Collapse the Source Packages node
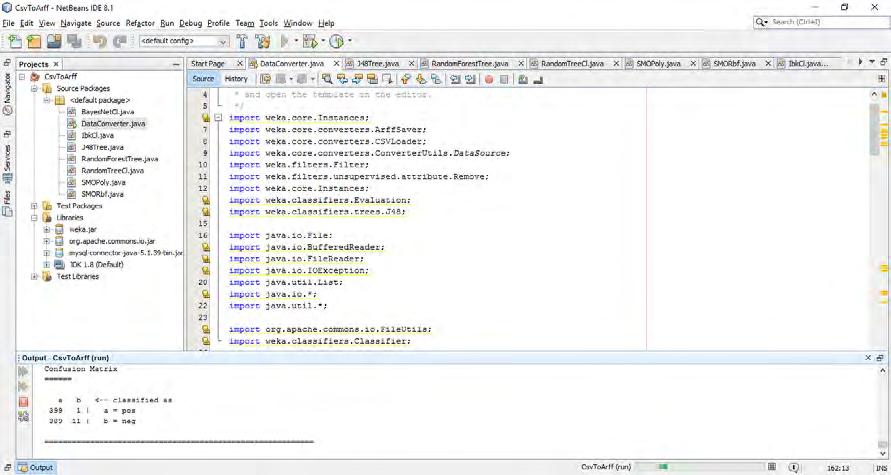Screen dimensions: 891x475 [34, 89]
